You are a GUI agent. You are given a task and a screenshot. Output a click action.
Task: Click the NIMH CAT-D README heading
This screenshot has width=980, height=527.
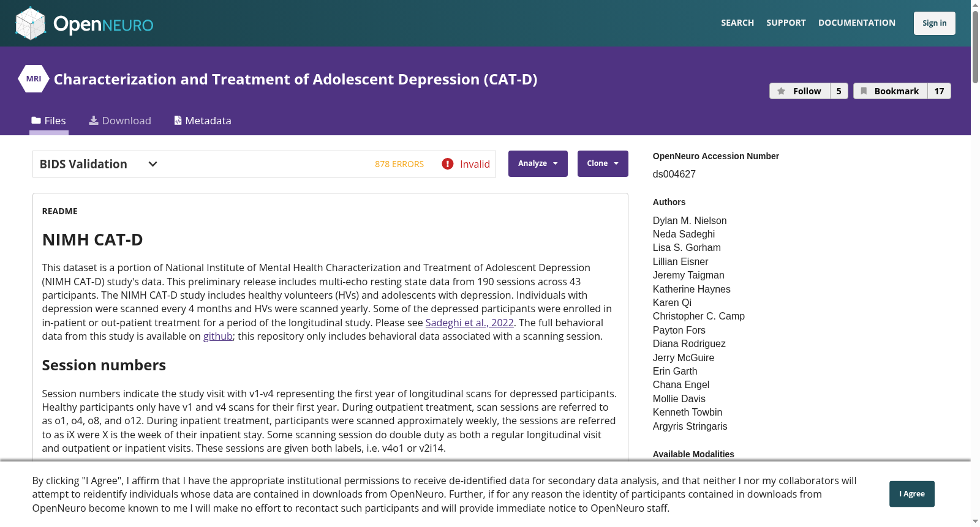click(92, 240)
